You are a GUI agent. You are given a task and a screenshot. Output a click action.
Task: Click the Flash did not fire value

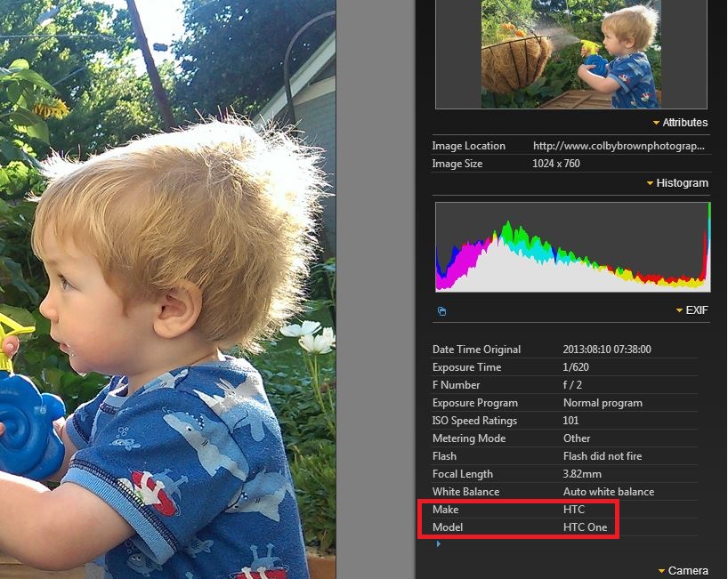click(603, 456)
